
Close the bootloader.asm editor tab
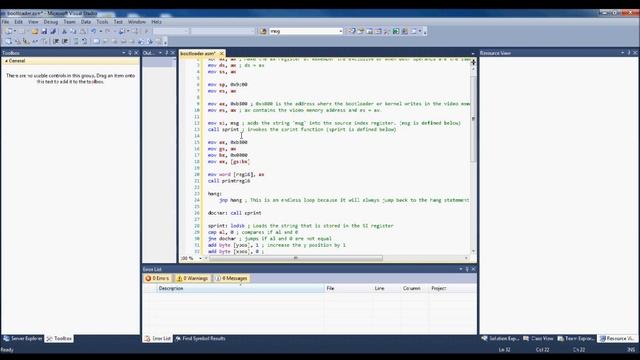click(222, 53)
